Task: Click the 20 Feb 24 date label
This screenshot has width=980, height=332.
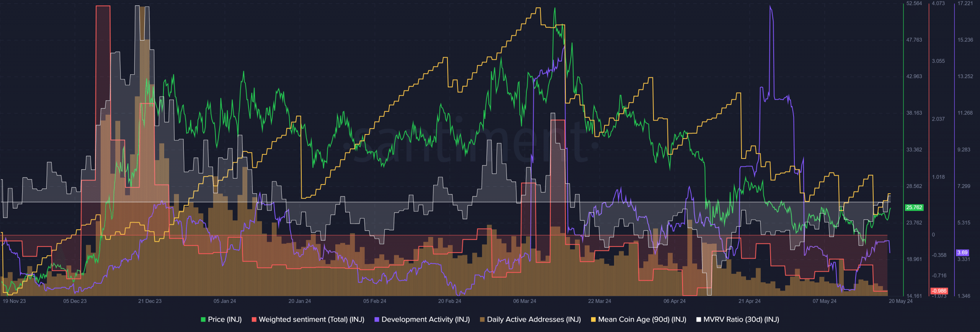Action: (450, 301)
